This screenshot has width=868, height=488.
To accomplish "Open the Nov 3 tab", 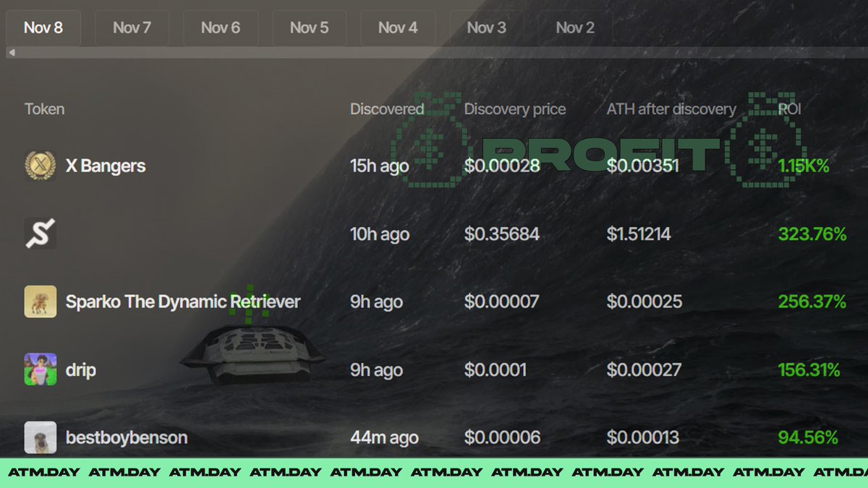I will (486, 27).
